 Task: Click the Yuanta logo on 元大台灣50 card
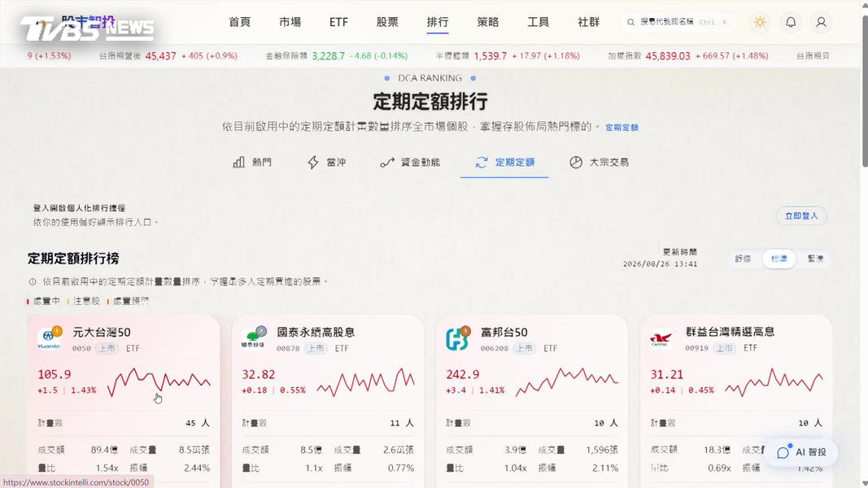tap(49, 338)
